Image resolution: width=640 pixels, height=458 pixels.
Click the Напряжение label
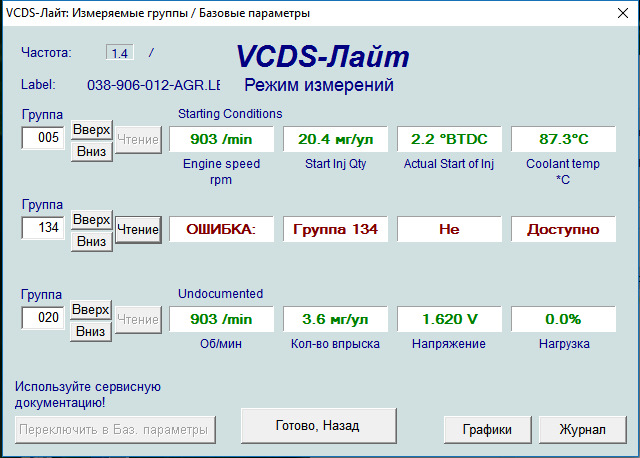point(449,344)
